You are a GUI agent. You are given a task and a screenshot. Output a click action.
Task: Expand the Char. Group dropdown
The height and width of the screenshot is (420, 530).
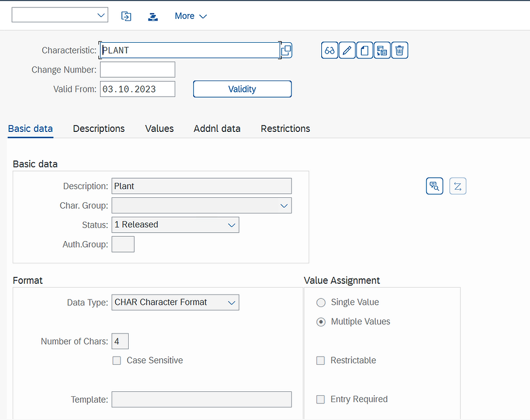click(x=284, y=205)
